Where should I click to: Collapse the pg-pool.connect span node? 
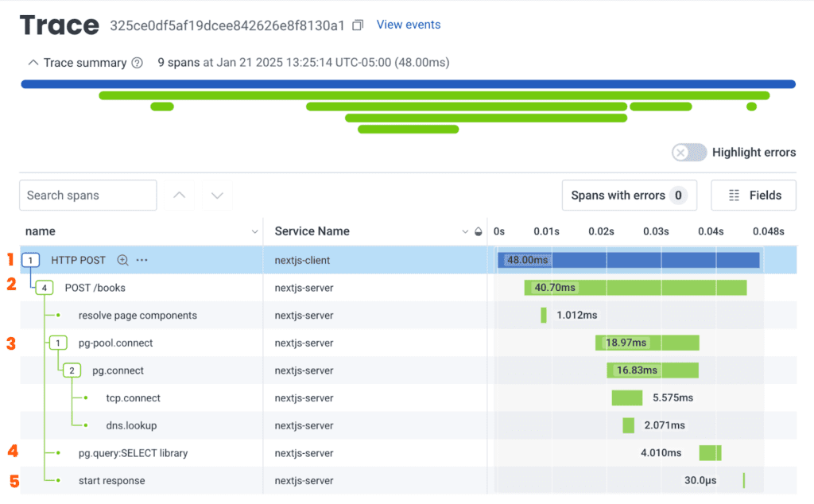point(58,343)
